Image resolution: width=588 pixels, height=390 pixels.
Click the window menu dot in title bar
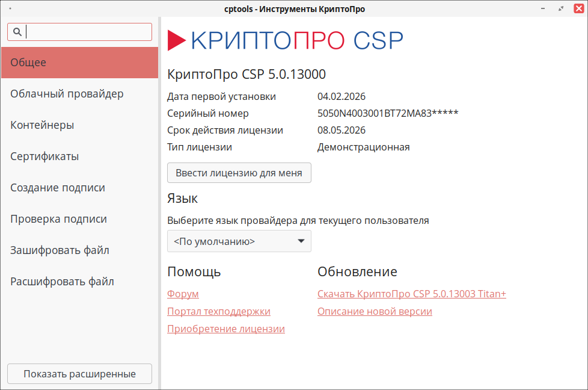[12, 9]
